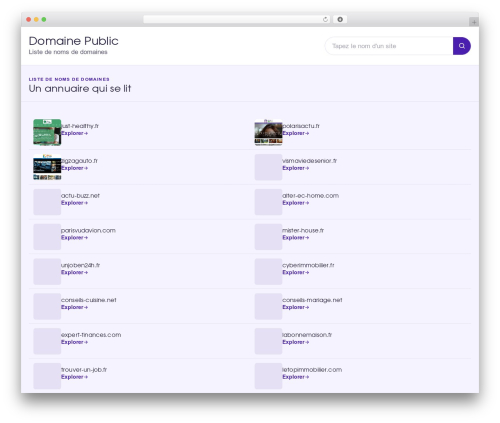Select the expert-finances.com domain name
The image size is (500, 423).
coord(91,335)
